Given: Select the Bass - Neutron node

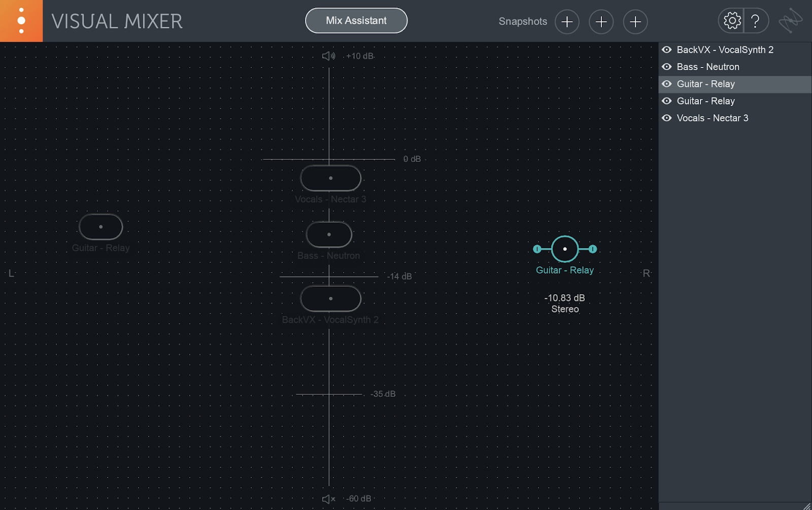Looking at the screenshot, I should (x=329, y=234).
